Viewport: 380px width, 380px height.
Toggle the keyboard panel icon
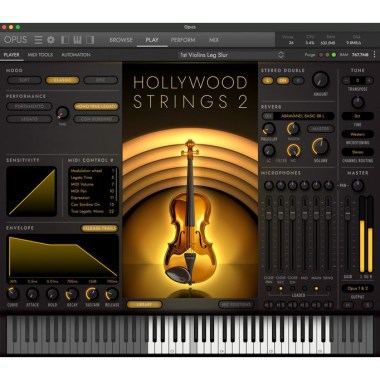click(x=77, y=40)
